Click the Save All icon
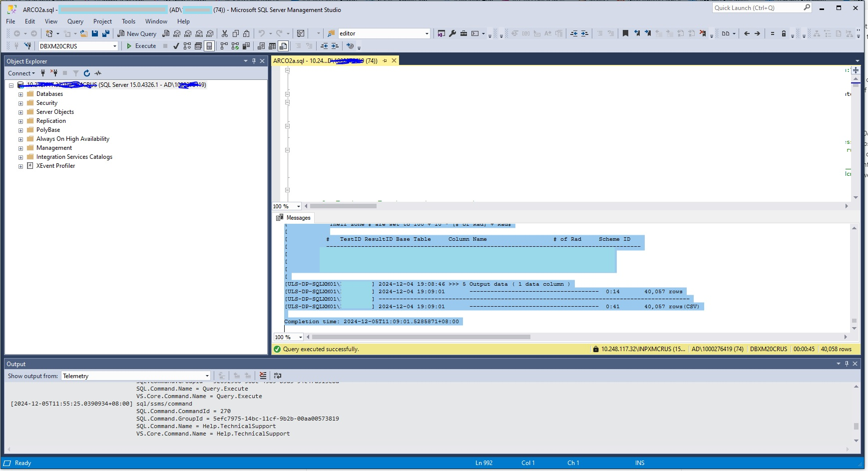Image resolution: width=868 pixels, height=471 pixels. (106, 33)
